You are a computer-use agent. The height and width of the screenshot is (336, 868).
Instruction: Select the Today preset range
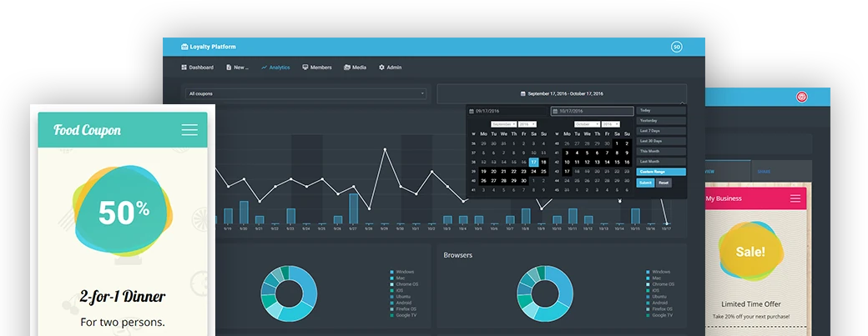pos(661,111)
